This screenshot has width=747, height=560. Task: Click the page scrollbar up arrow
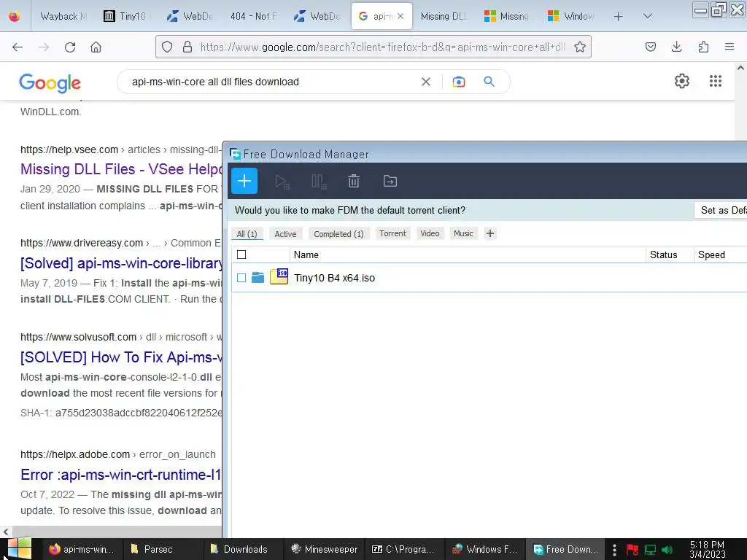741,68
